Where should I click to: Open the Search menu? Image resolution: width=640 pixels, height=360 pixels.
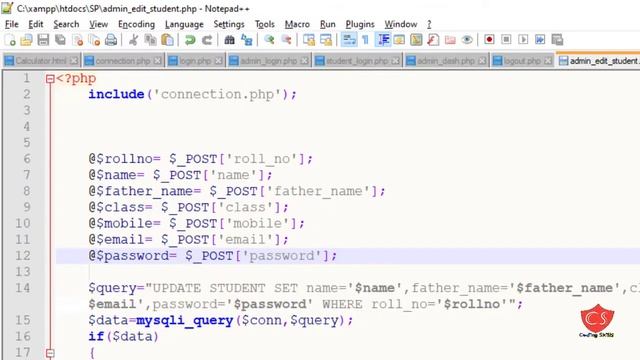66,24
